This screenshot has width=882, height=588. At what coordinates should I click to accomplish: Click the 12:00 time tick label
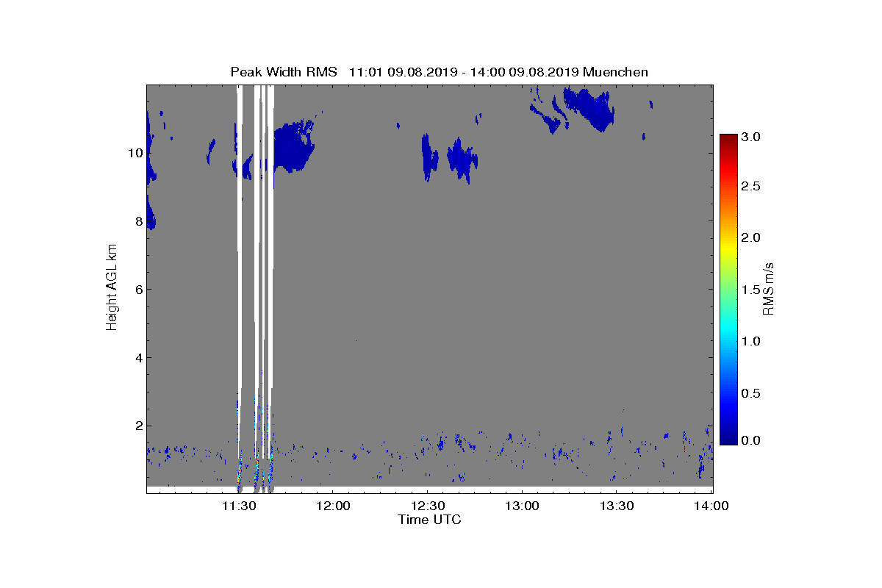(x=332, y=506)
